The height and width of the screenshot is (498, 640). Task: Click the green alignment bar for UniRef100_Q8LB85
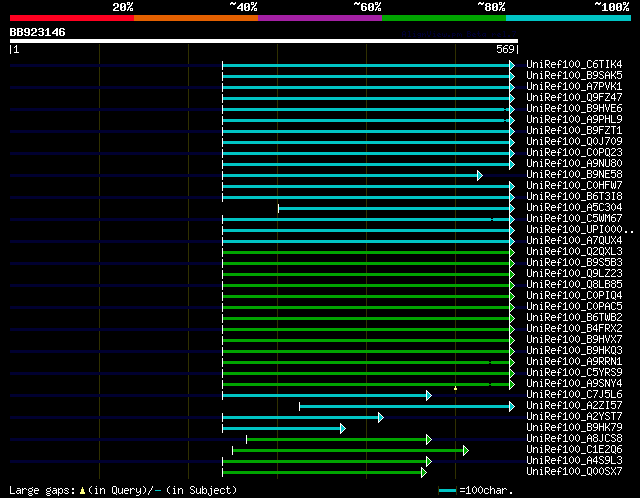[x=366, y=285]
